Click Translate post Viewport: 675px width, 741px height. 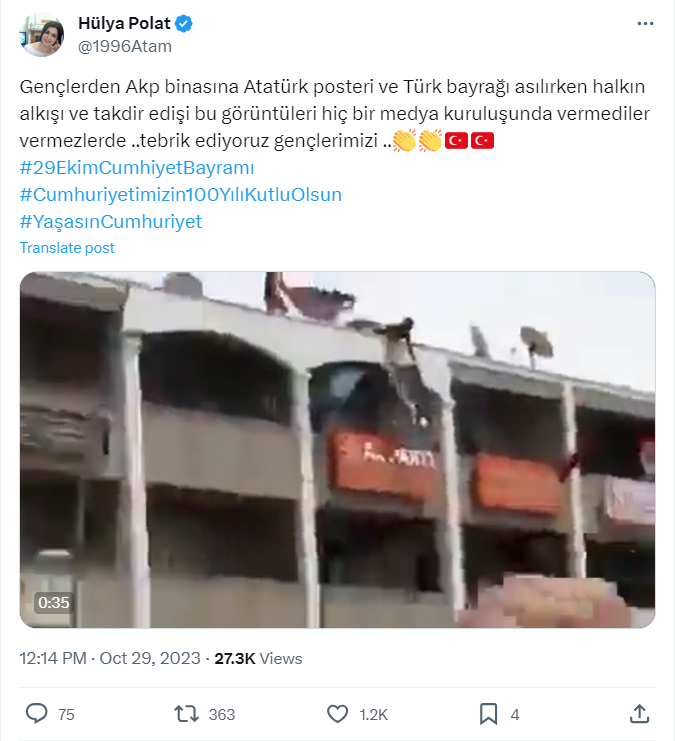pyautogui.click(x=67, y=248)
